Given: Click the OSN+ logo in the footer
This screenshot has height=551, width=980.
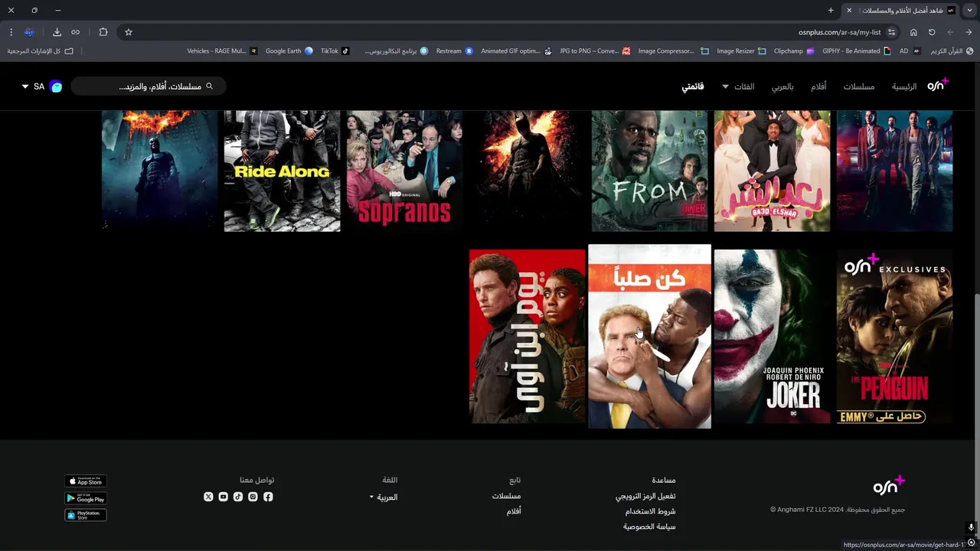Looking at the screenshot, I should 889,485.
